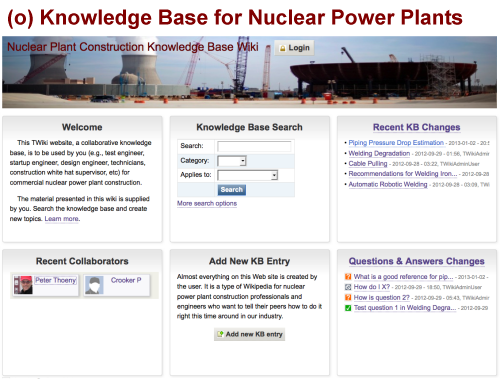Open Cable Pulling topic
This screenshot has width=500, height=380.
click(368, 164)
